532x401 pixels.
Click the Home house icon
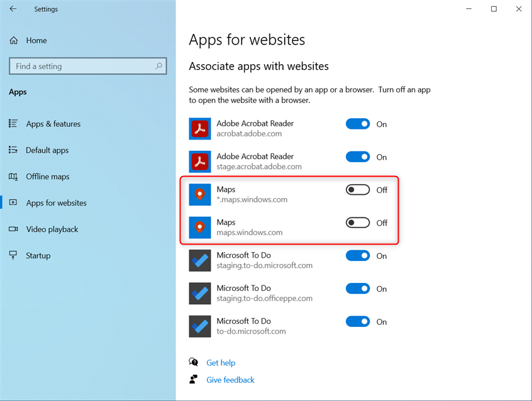coord(14,40)
